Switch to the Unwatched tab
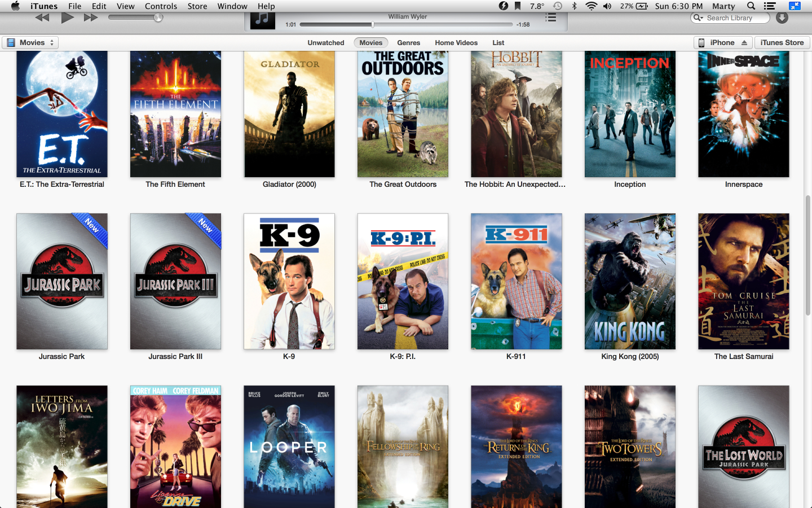 [x=326, y=43]
